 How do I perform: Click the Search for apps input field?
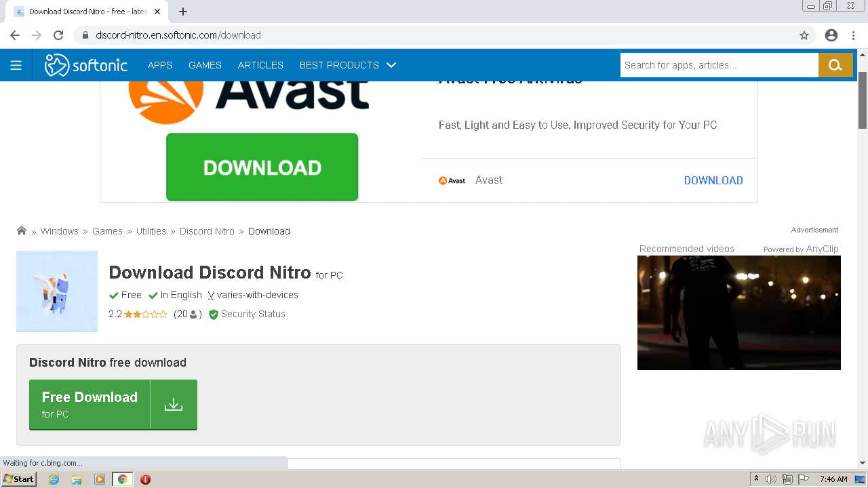[x=719, y=65]
